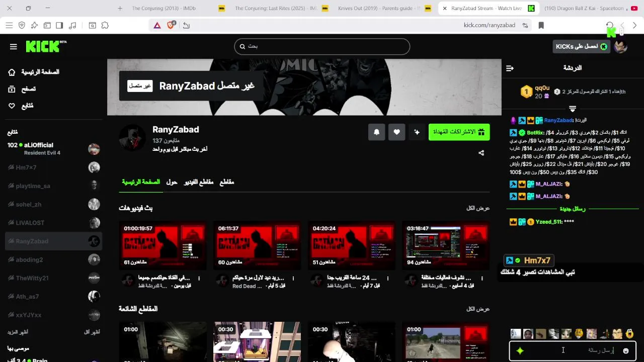Switch to The Conjuring: Last Rites tab

pyautogui.click(x=276, y=8)
